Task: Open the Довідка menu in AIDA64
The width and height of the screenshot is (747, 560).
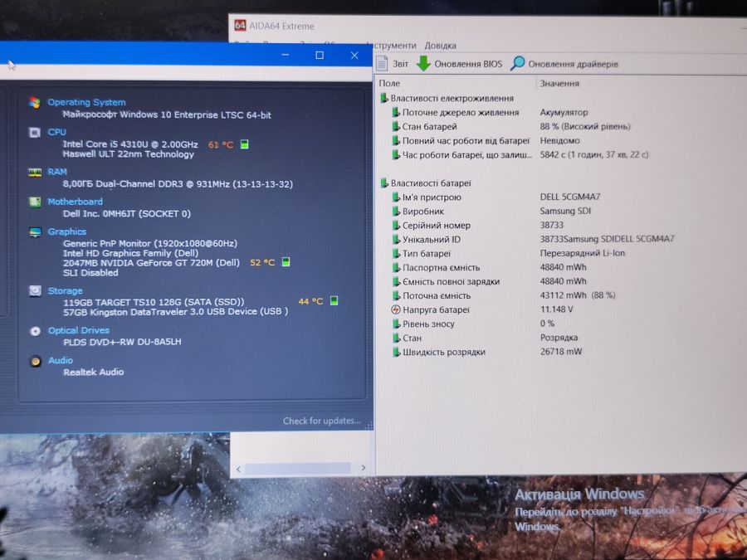Action: pos(440,46)
